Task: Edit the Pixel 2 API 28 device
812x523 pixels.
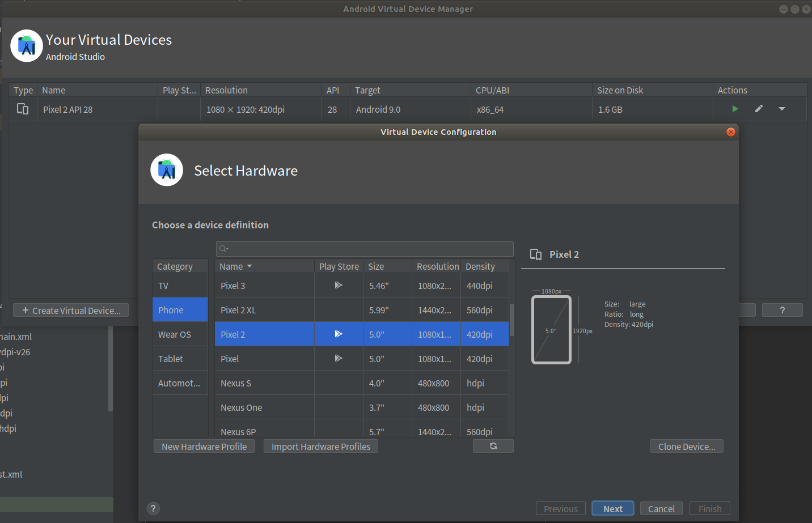Action: click(x=759, y=109)
